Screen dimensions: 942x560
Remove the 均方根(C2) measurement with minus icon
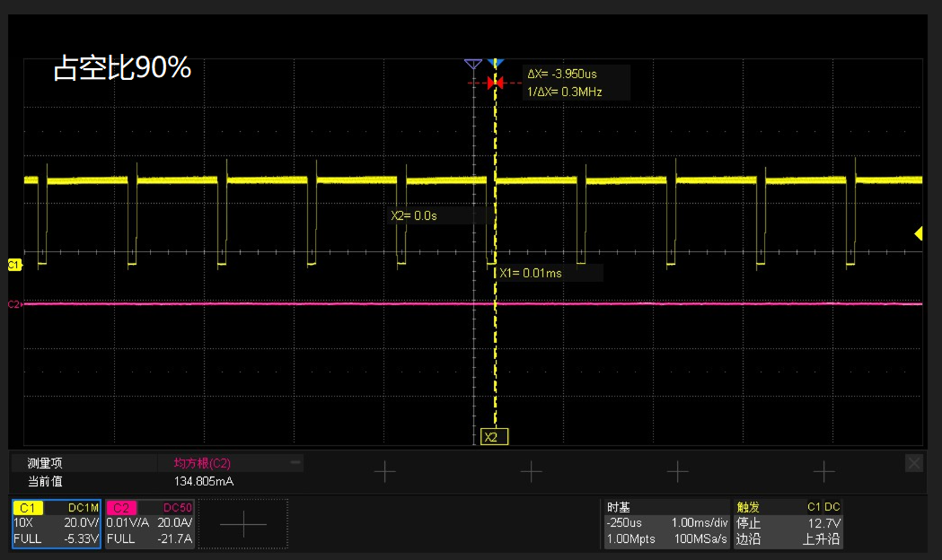[295, 462]
